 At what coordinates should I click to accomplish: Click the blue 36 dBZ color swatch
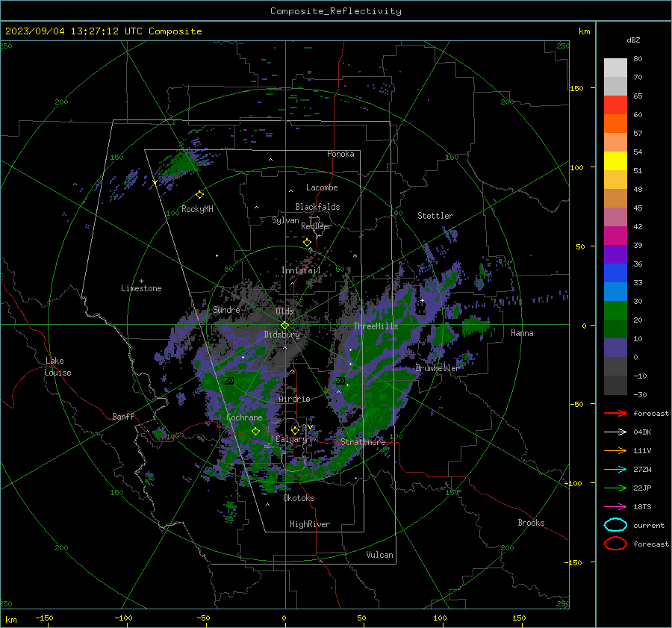coord(615,273)
